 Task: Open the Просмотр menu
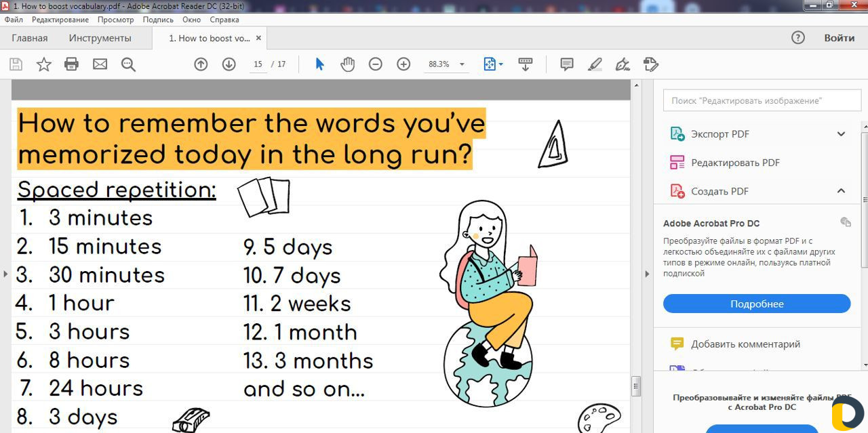[115, 20]
